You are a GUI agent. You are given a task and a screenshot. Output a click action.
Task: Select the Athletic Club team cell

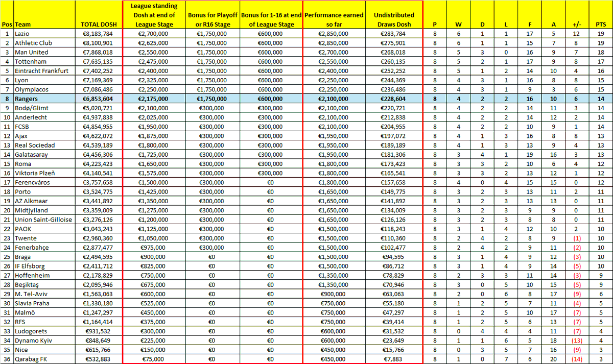click(x=44, y=43)
